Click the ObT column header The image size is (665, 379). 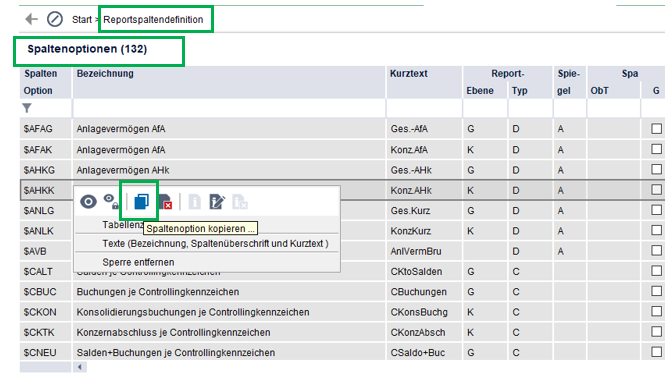[x=614, y=90]
